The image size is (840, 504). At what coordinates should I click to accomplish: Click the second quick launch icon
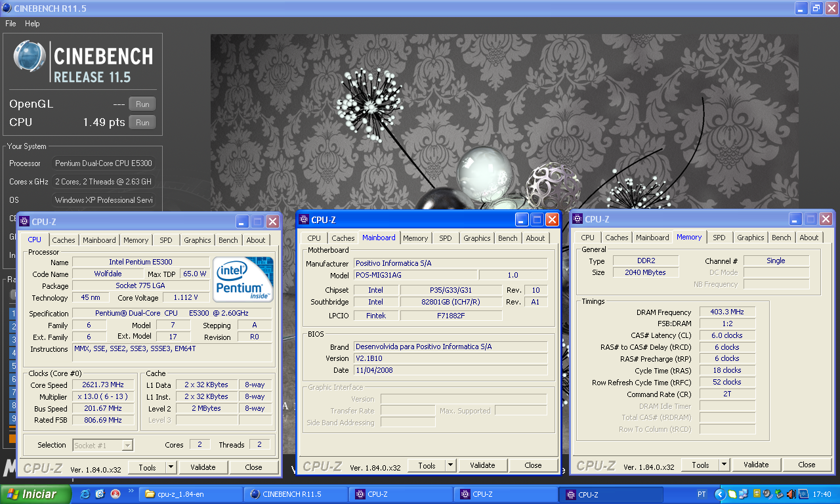(100, 494)
